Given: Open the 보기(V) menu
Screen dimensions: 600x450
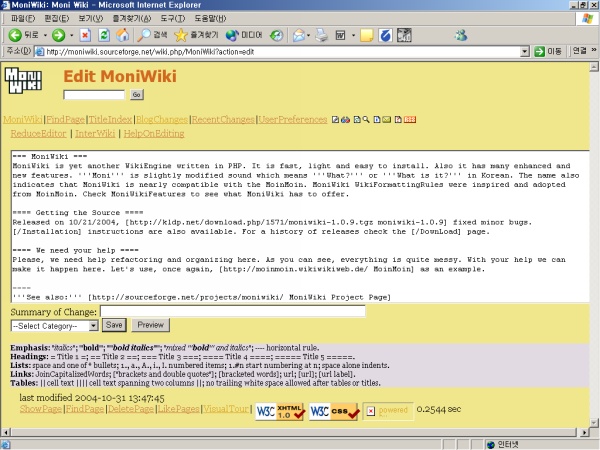Looking at the screenshot, I should [x=91, y=18].
